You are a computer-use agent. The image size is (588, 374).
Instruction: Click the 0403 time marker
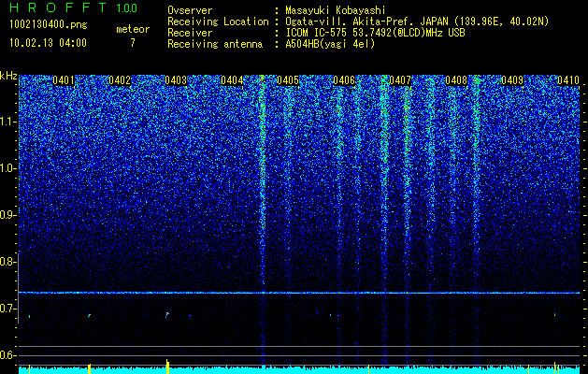[x=176, y=80]
